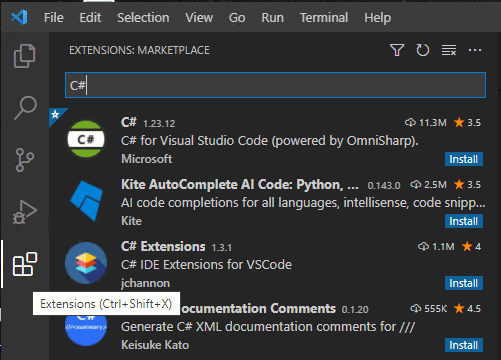Select the Documentation Comments extension title
Viewport: 501px width, 360px height.
coord(258,309)
